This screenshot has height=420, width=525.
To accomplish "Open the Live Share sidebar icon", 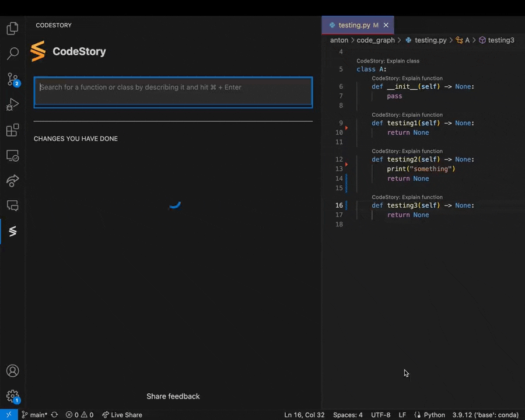I will point(12,181).
